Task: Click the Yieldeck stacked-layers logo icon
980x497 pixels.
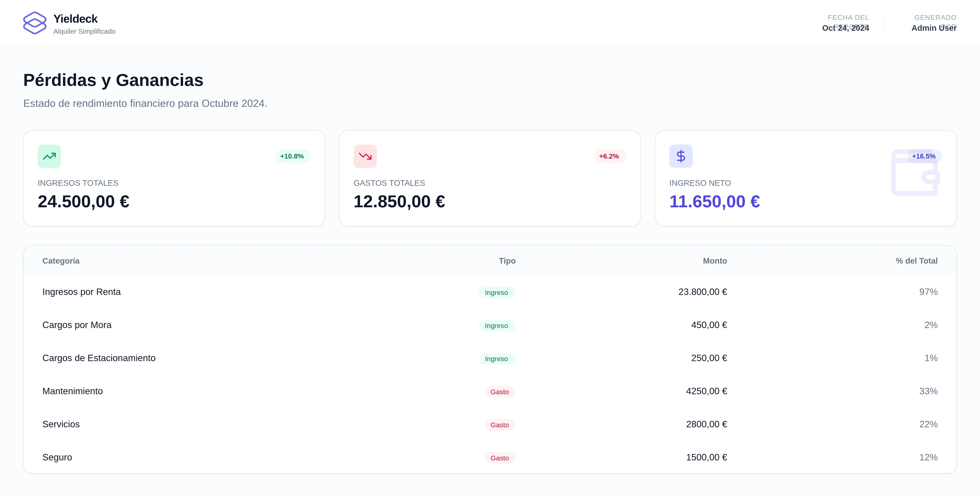Action: (x=35, y=23)
